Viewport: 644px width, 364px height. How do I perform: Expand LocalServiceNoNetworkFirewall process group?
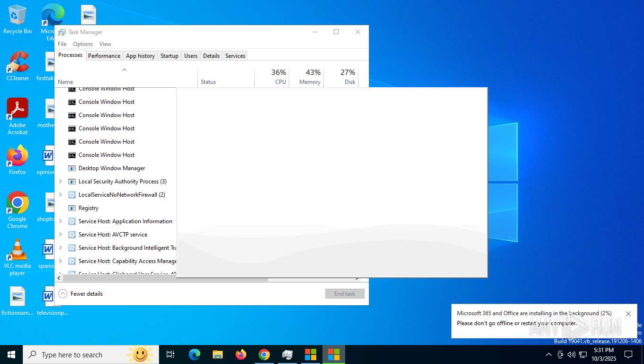point(60,195)
